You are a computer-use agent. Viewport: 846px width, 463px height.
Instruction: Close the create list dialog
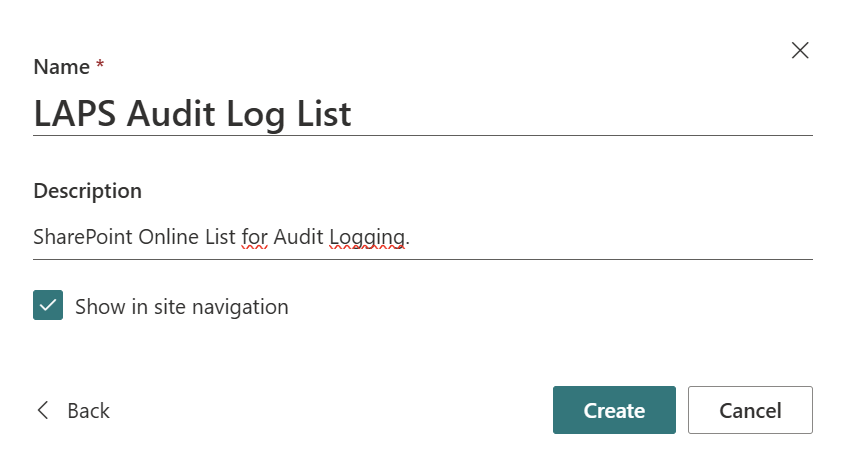800,50
